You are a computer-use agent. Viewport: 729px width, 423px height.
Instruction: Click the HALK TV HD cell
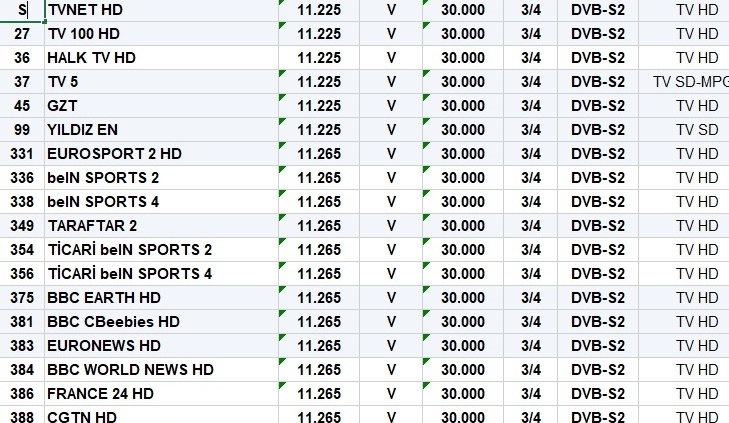(x=162, y=58)
